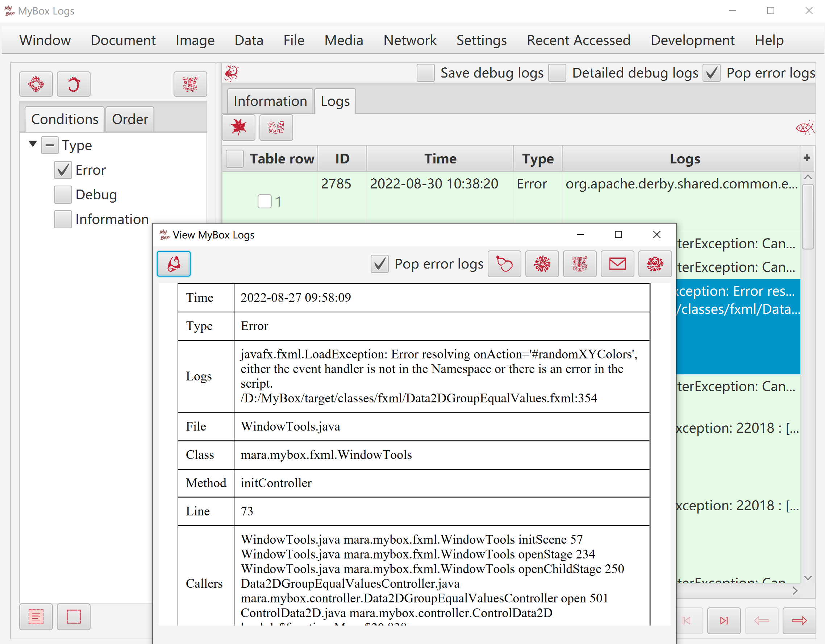Toggle the Table row header select-all checkbox
Image resolution: width=825 pixels, height=644 pixels.
pyautogui.click(x=234, y=158)
